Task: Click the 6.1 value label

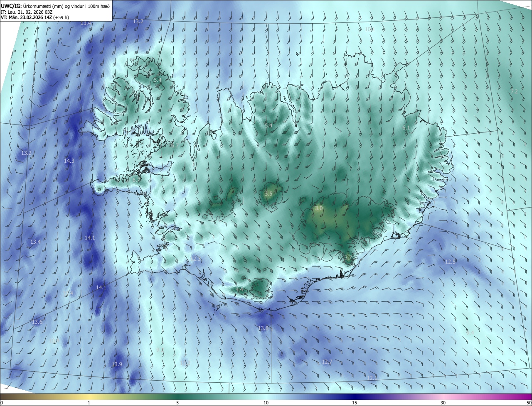Action: pos(406,128)
